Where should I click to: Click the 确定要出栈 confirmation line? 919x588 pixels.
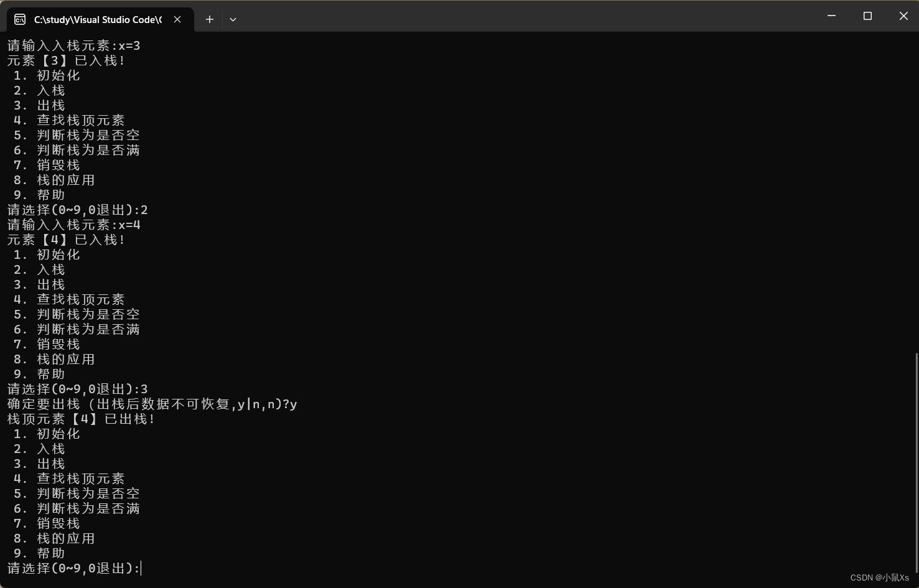coord(151,404)
